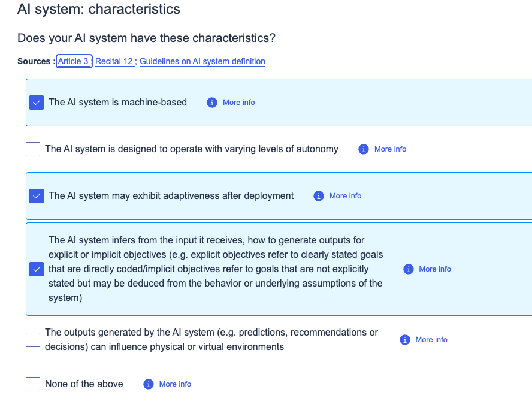Click 'More info' text for autonomy option

(391, 149)
